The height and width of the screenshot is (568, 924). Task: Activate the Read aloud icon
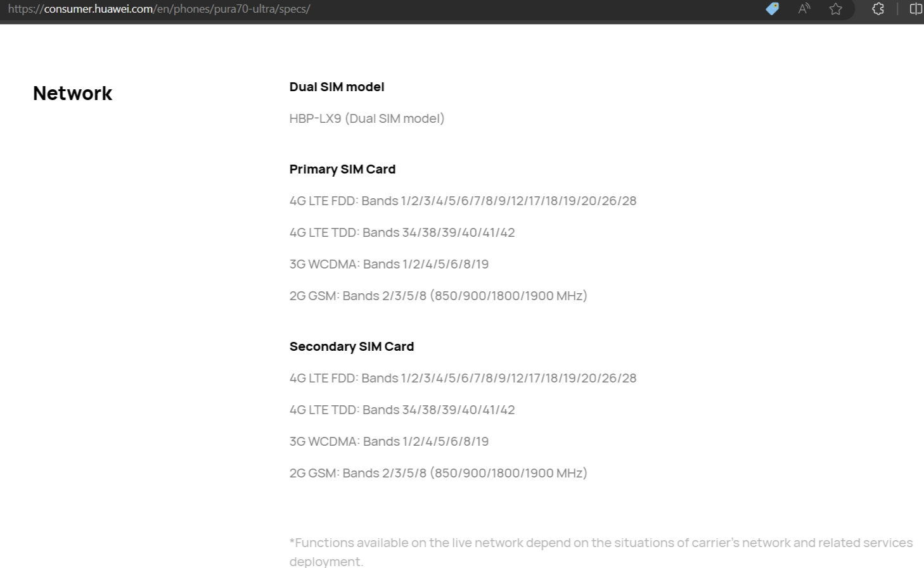(804, 9)
